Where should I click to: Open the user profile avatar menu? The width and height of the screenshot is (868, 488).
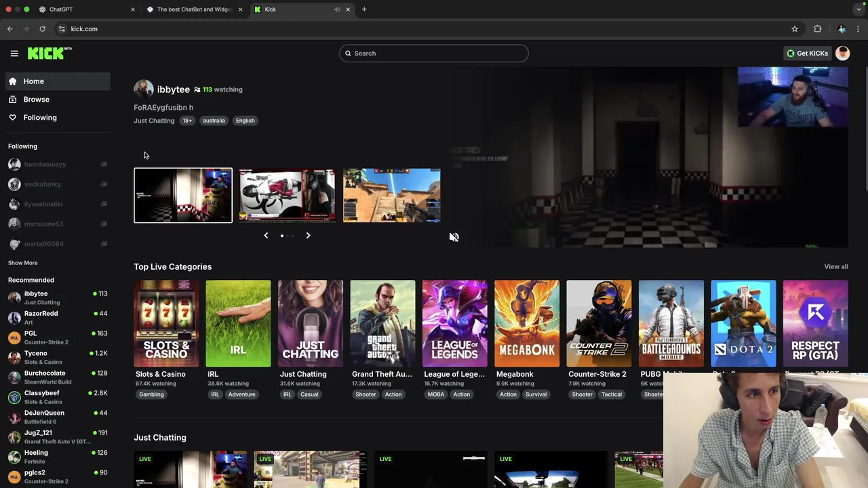point(843,54)
